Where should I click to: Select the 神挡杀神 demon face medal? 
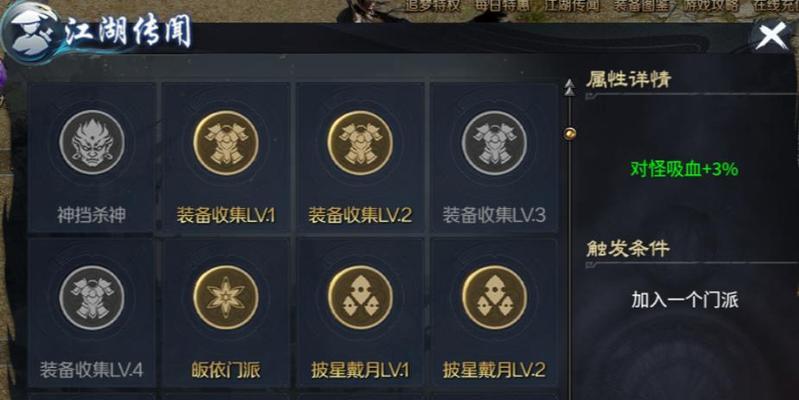[92, 143]
